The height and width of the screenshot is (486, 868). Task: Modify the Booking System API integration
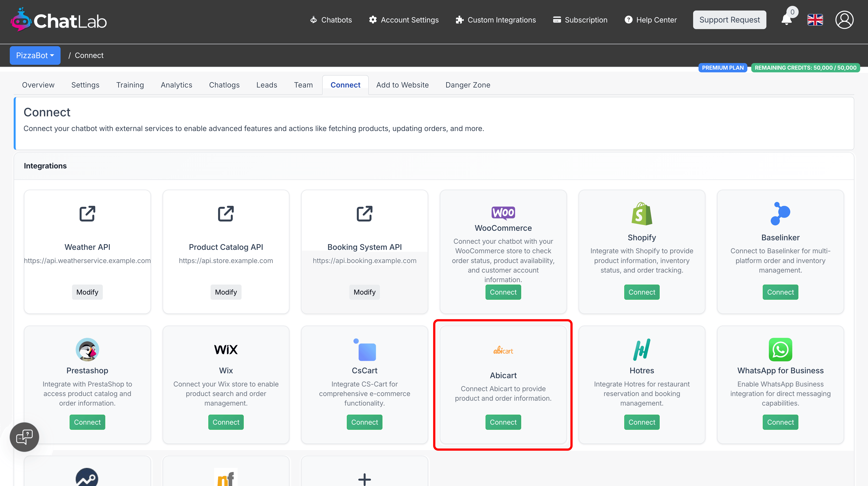coord(364,292)
